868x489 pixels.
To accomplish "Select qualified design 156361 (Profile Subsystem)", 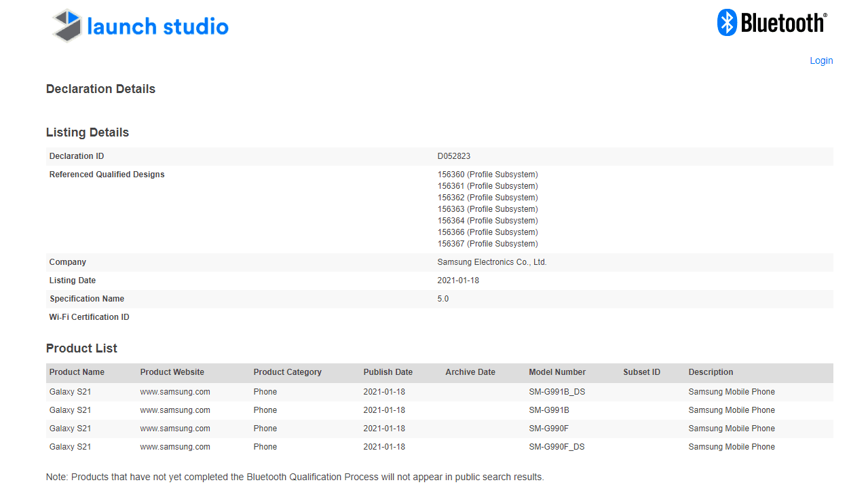I will [488, 186].
